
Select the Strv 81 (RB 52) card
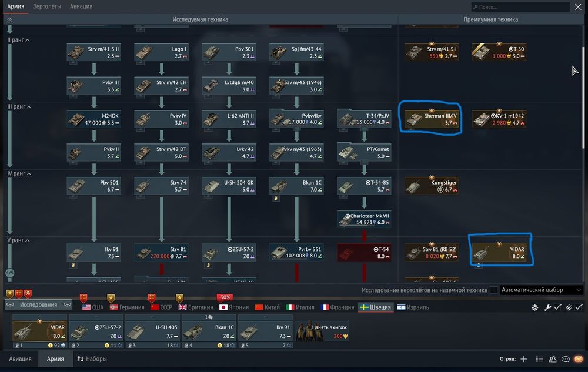tap(432, 253)
